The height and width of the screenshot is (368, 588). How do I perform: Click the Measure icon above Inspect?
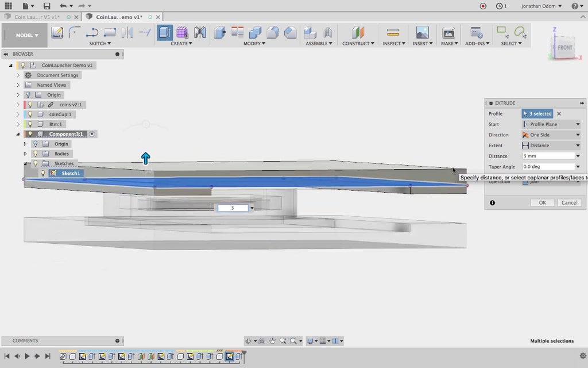393,33
